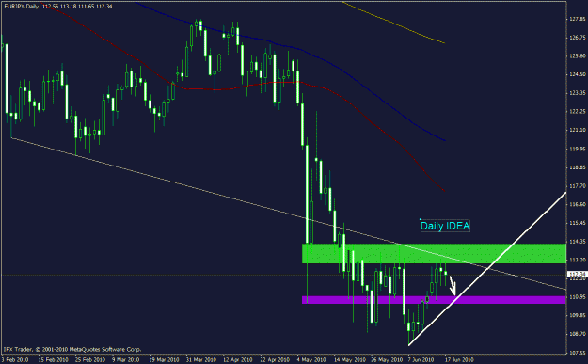Click the yellow moving average line
Image resolution: width=588 pixels, height=364 pixels.
tap(394, 24)
